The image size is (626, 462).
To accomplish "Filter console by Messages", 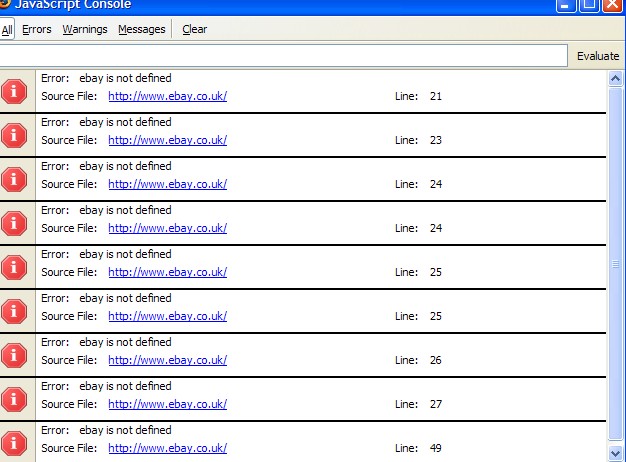I will tap(141, 29).
